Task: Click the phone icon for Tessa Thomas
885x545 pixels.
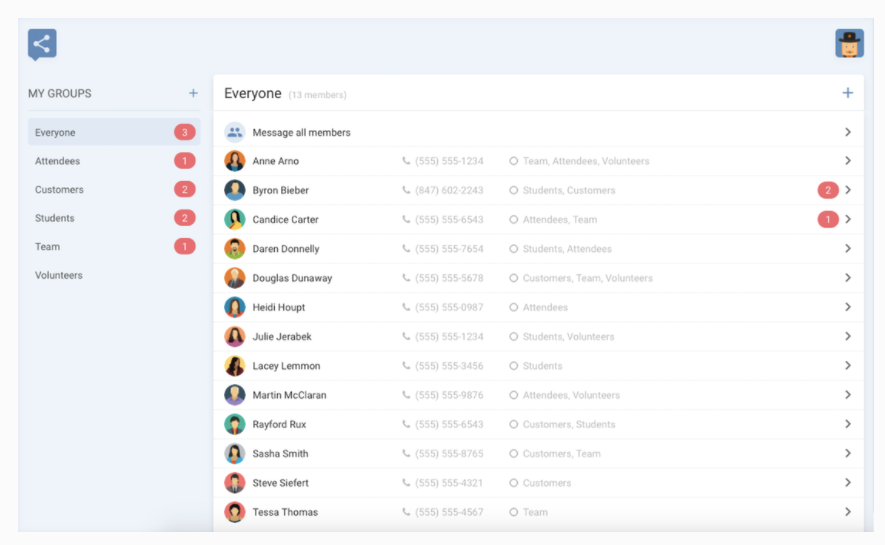Action: (406, 512)
